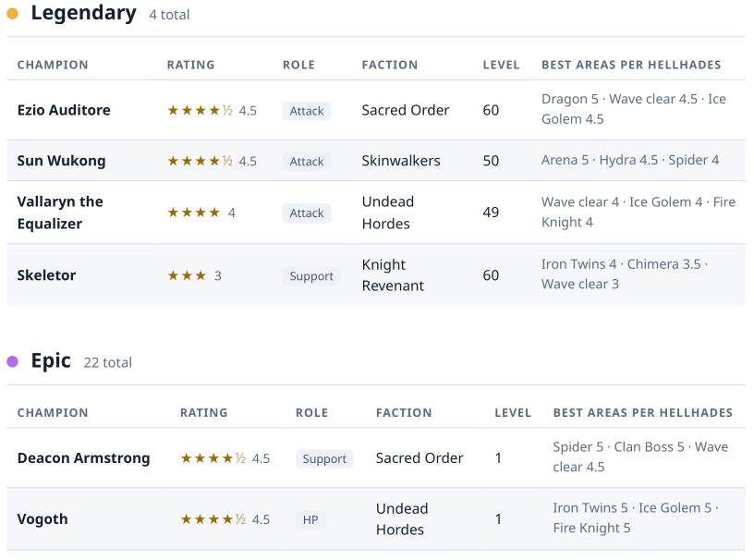Click the Role column header in Epic table

[312, 413]
